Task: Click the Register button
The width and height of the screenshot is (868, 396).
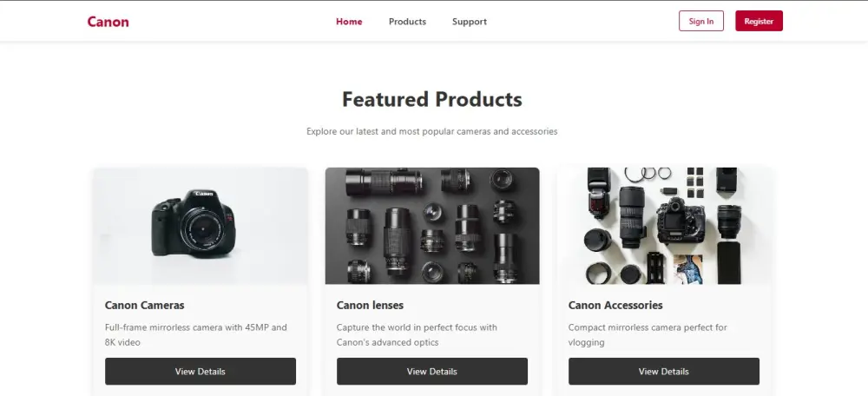Action: 759,22
